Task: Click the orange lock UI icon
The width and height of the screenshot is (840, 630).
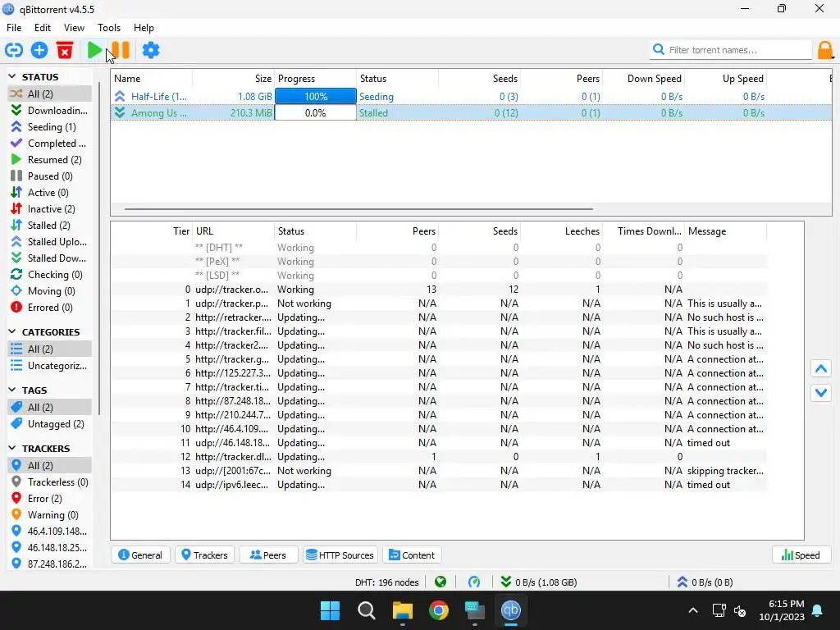Action: pos(825,50)
